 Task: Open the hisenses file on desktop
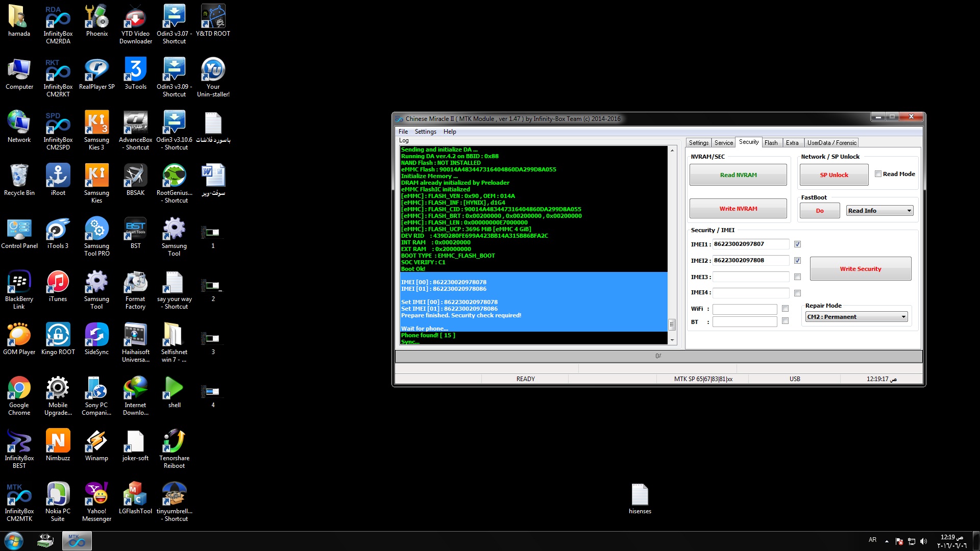(x=640, y=498)
